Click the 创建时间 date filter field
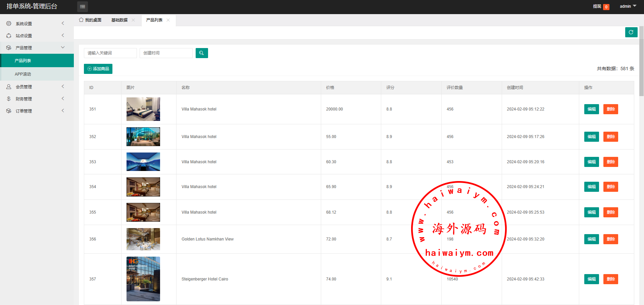The height and width of the screenshot is (305, 644). 166,53
